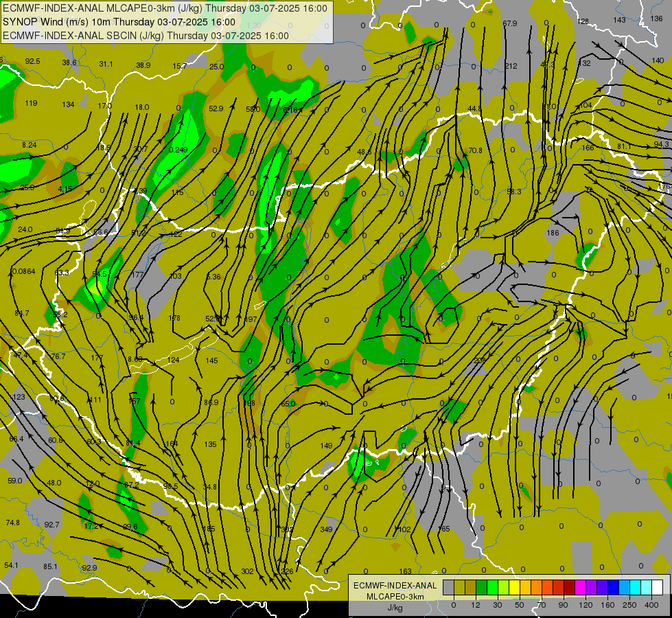Click the map value 212
Screen dimensions: 672x618
(x=511, y=66)
